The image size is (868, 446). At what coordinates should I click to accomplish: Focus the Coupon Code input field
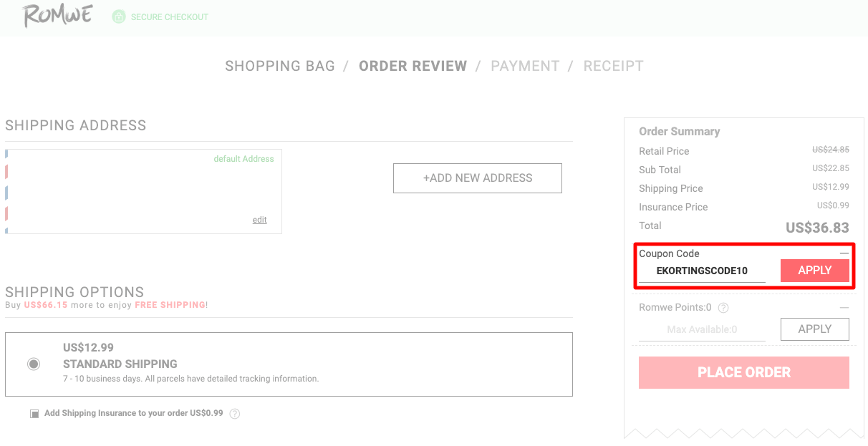[702, 271]
